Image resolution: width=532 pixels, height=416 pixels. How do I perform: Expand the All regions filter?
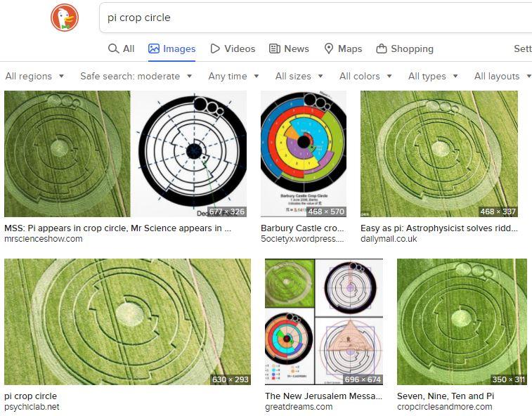click(34, 76)
